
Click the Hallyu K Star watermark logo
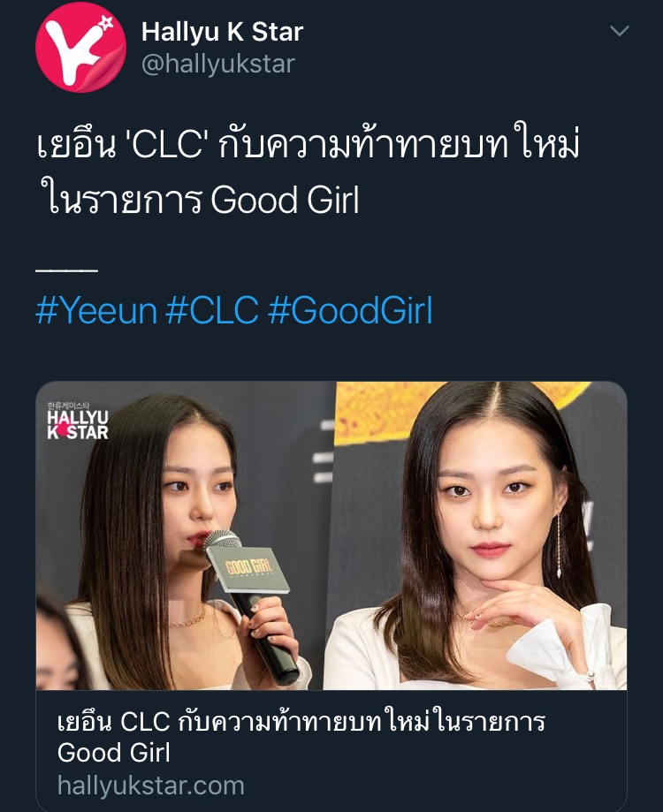pos(77,421)
